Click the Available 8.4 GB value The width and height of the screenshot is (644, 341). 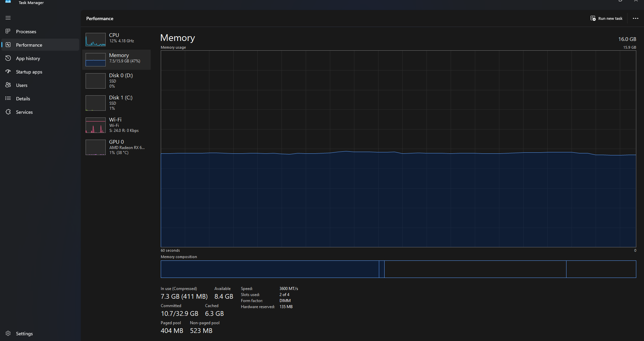pos(224,296)
